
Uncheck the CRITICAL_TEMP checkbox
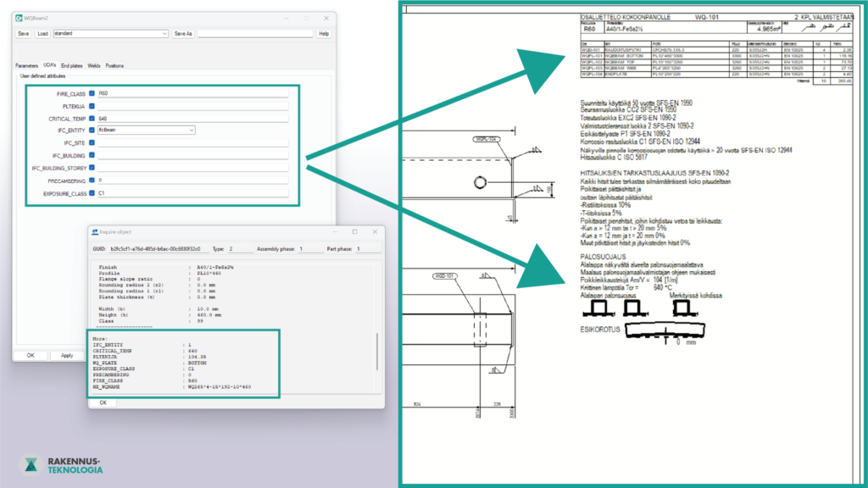click(x=92, y=119)
